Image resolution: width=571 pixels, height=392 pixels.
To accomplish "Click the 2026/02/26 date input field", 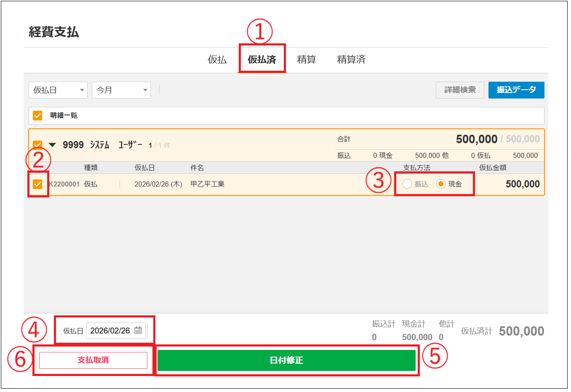I will click(110, 331).
